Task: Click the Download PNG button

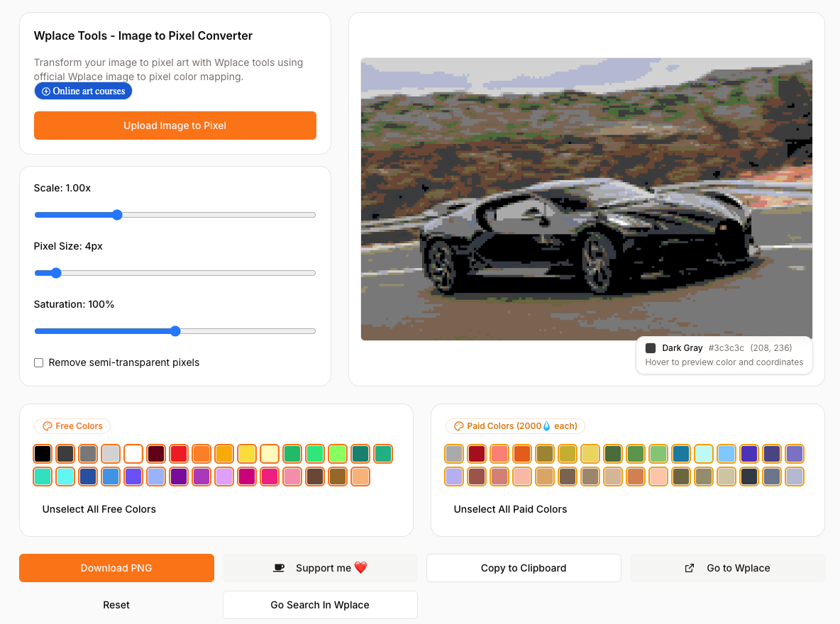Action: [116, 567]
